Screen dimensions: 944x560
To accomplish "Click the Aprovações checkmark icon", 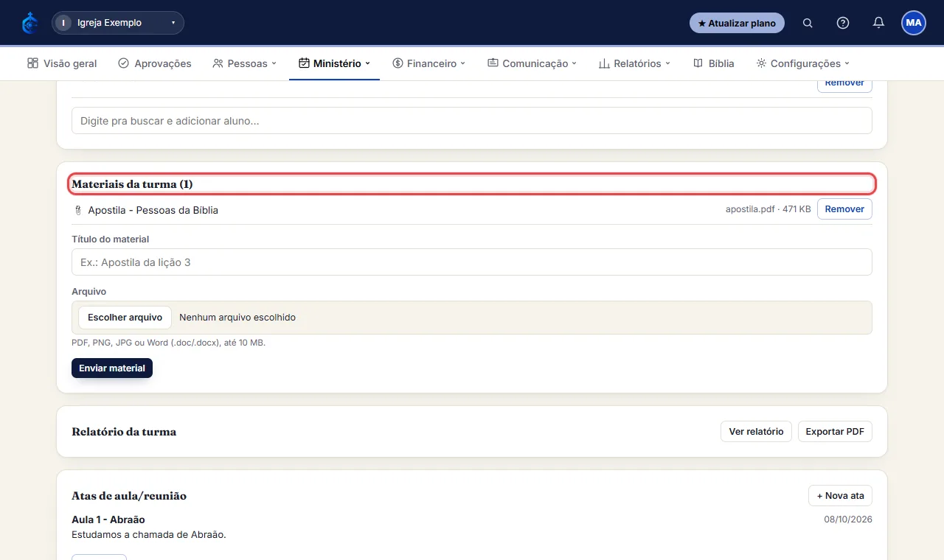I will click(123, 63).
